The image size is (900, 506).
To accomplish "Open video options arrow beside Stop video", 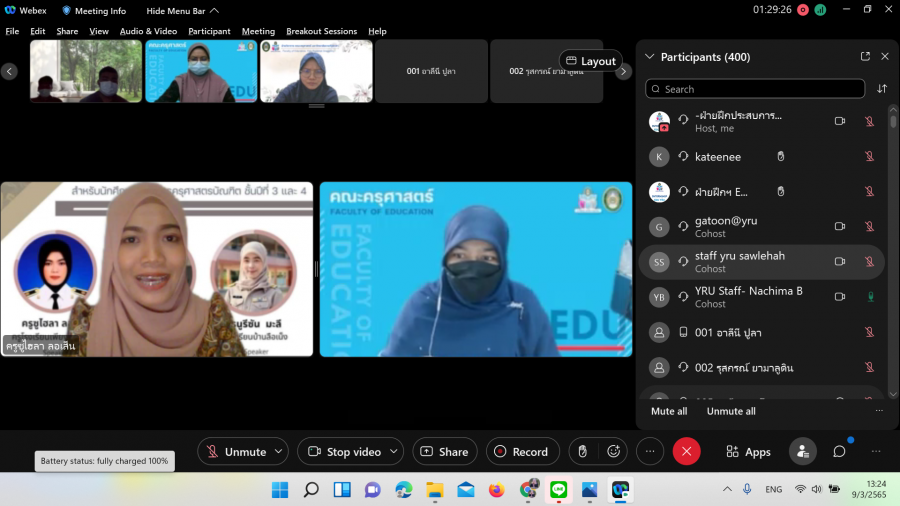I will pos(393,452).
